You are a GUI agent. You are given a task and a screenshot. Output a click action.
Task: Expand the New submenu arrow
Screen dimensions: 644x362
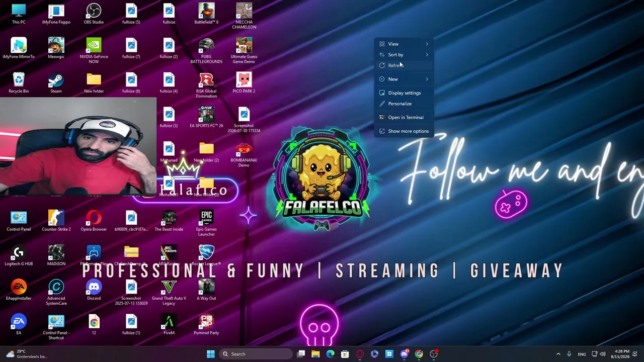click(x=427, y=79)
